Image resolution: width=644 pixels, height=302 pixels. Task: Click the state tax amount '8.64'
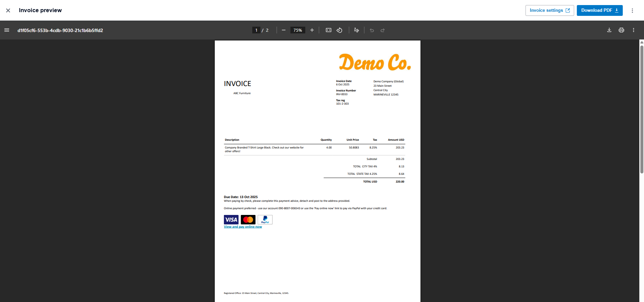[402, 174]
